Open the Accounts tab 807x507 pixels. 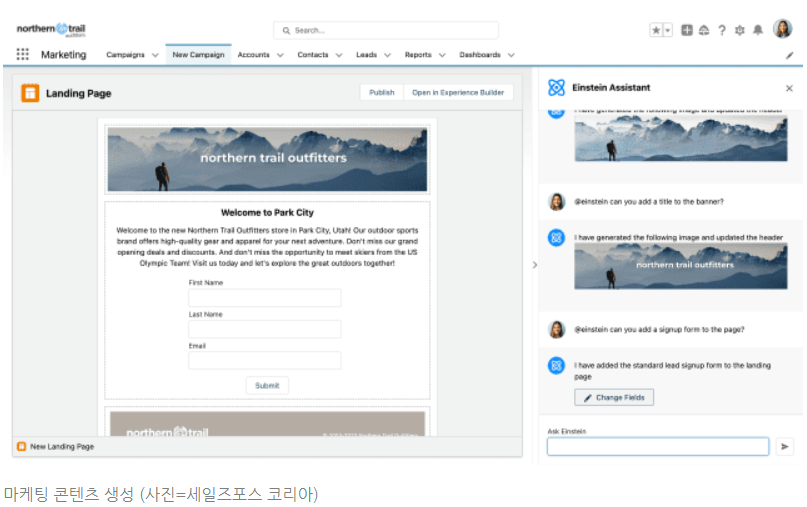click(x=253, y=55)
